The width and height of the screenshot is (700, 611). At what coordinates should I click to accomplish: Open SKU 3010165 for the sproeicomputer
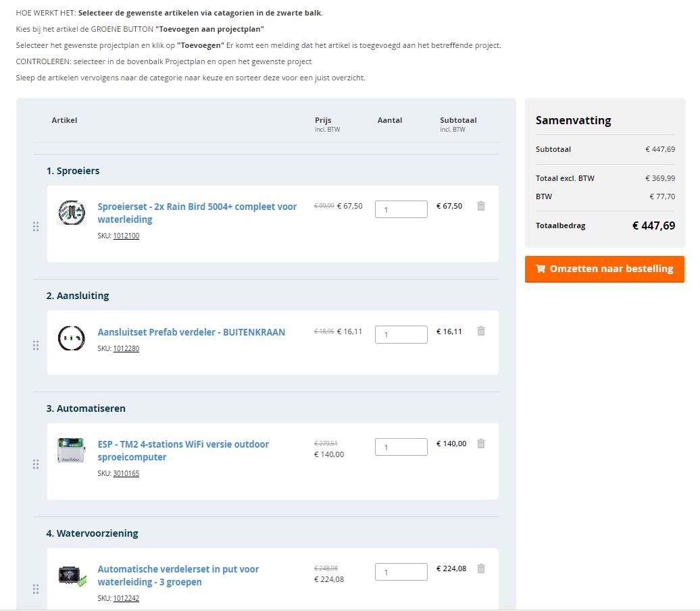[x=127, y=473]
